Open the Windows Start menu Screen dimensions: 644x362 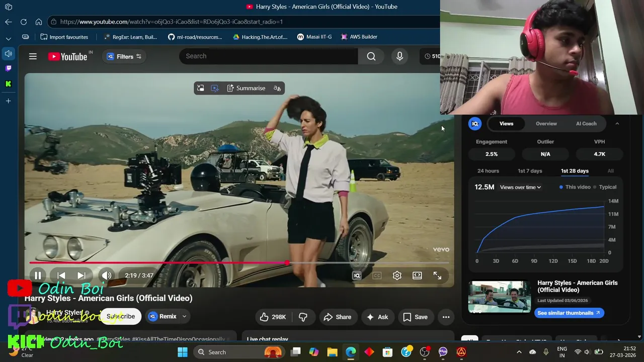click(183, 352)
